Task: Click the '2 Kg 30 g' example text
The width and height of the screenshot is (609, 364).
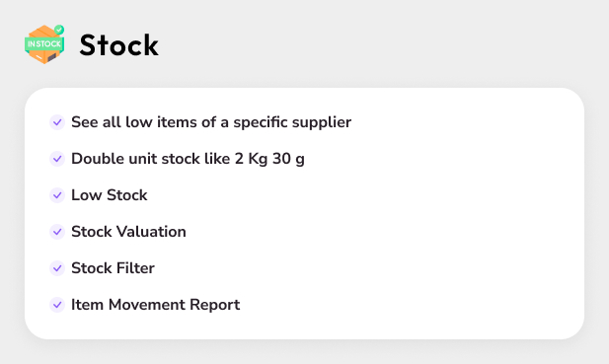Action: coord(269,159)
